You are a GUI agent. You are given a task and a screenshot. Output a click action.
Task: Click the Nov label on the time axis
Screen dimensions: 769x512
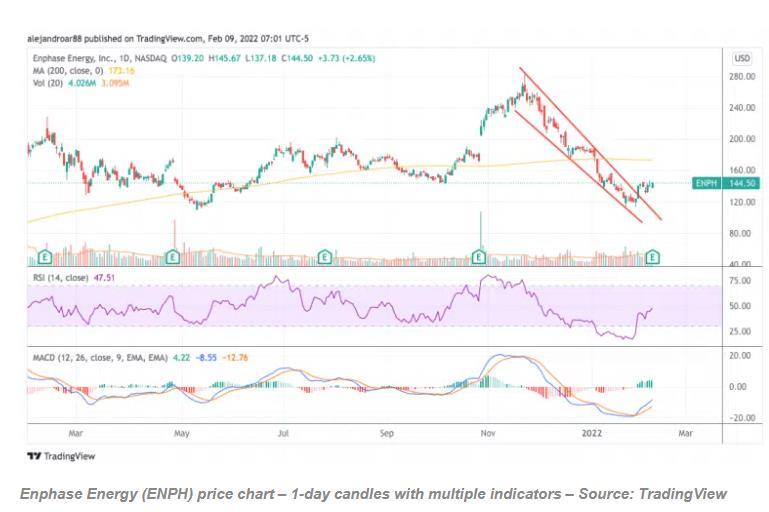[487, 434]
